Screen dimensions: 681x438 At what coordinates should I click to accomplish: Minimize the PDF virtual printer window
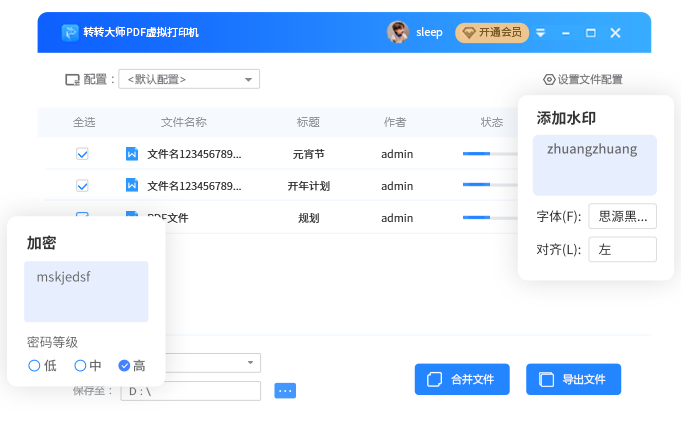click(565, 33)
